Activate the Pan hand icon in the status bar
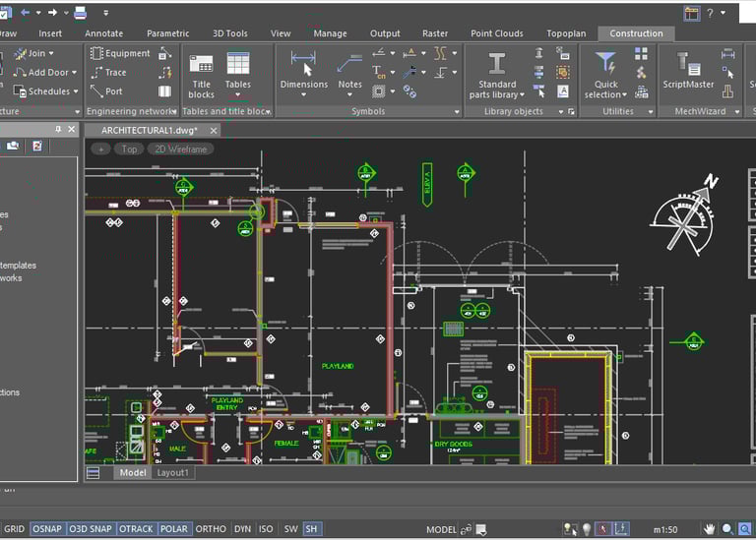This screenshot has width=756, height=540. [710, 529]
